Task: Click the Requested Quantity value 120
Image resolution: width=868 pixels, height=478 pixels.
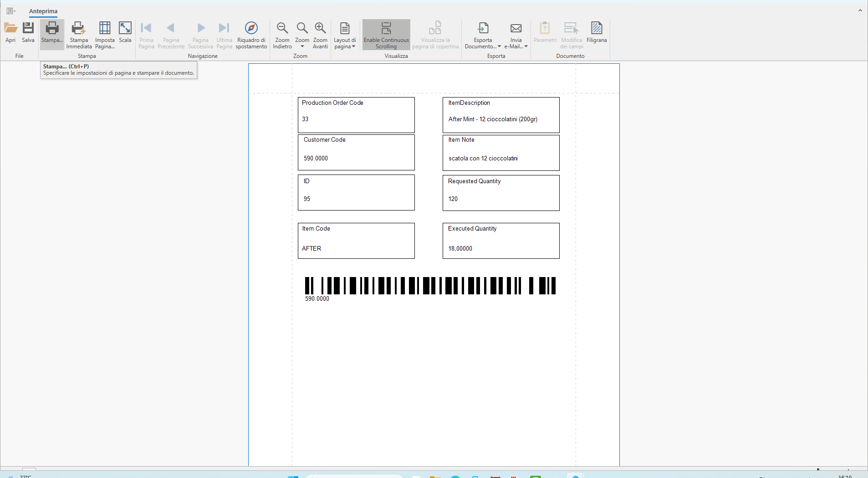Action: 453,199
